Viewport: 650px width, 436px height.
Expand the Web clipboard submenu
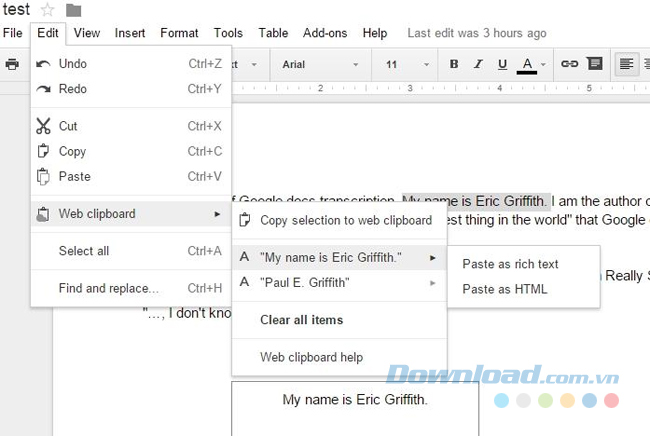[x=131, y=214]
